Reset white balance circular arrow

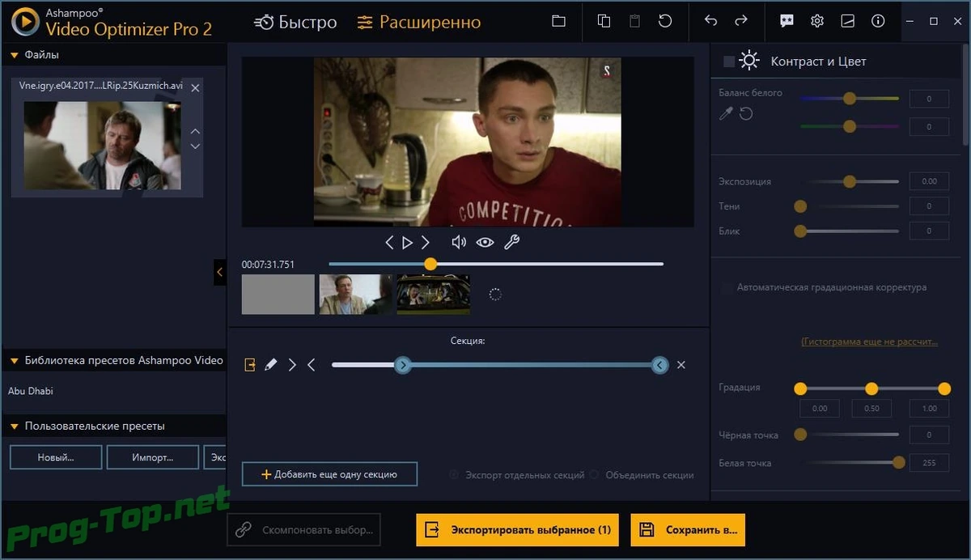[746, 114]
